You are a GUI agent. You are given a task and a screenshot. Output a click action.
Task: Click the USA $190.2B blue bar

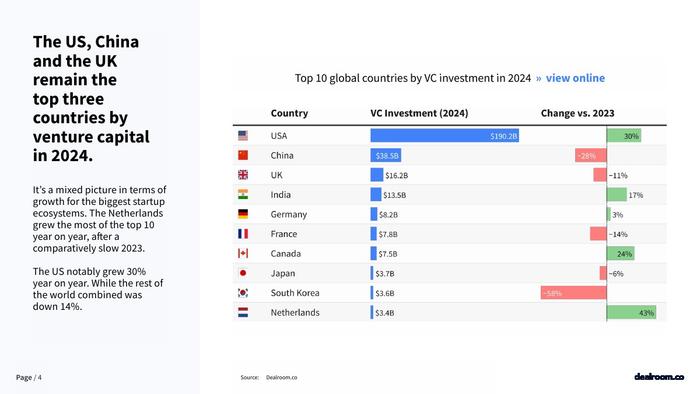(445, 136)
